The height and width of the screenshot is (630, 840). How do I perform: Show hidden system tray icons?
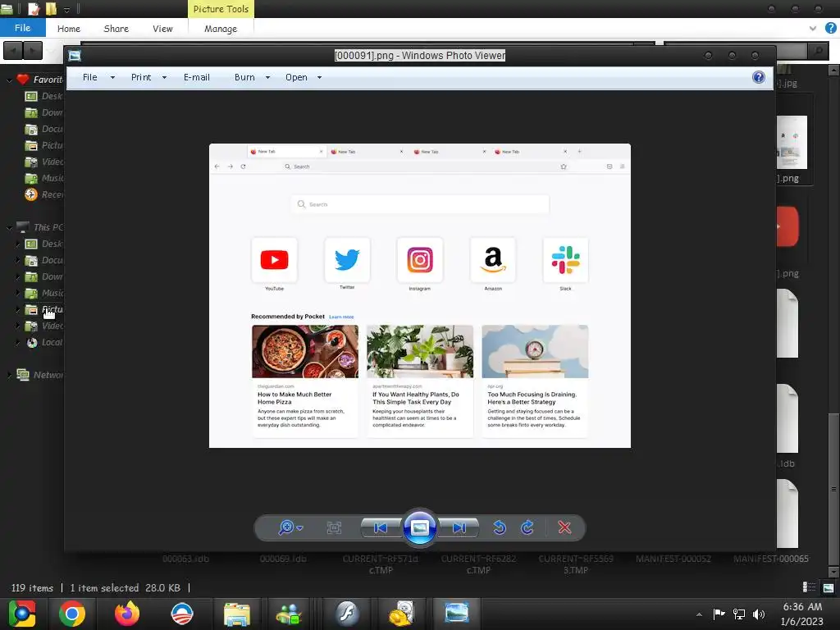[699, 614]
